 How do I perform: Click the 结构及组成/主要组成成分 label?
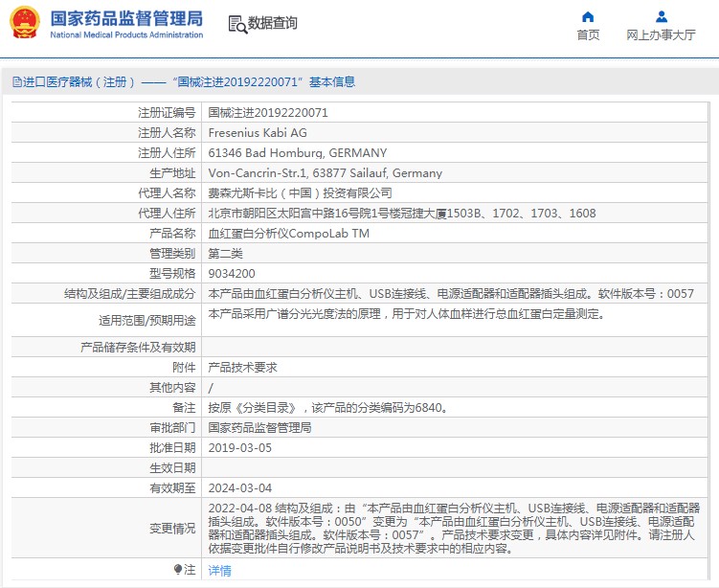click(x=130, y=294)
